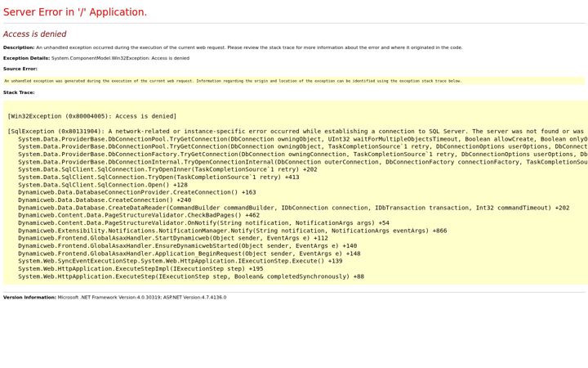Click the 'Source Error:' label
This screenshot has width=588, height=368.
pyautogui.click(x=20, y=69)
